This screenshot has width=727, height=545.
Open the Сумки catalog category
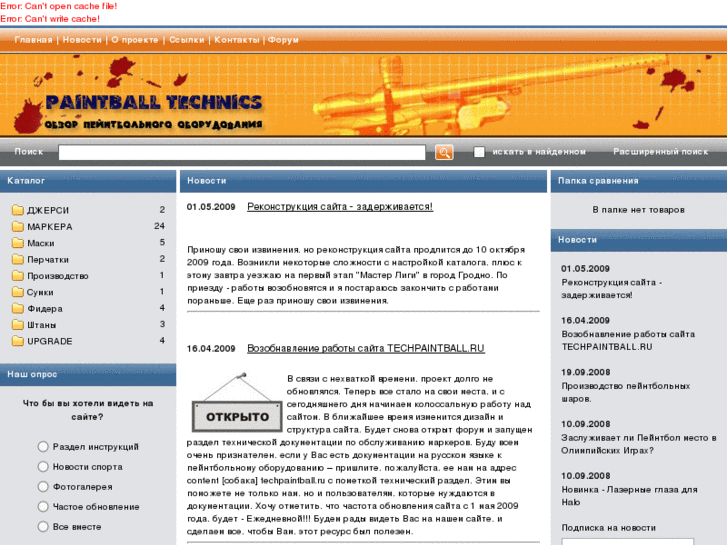click(x=40, y=292)
